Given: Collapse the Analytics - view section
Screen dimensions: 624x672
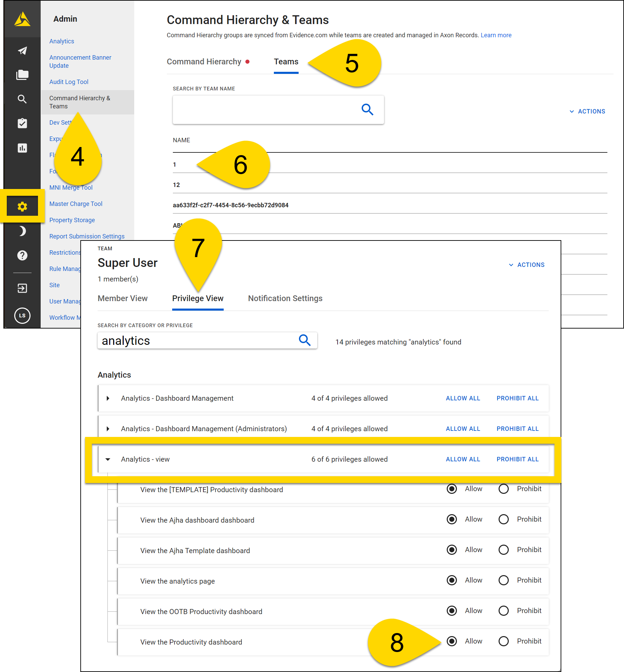Looking at the screenshot, I should [x=108, y=459].
